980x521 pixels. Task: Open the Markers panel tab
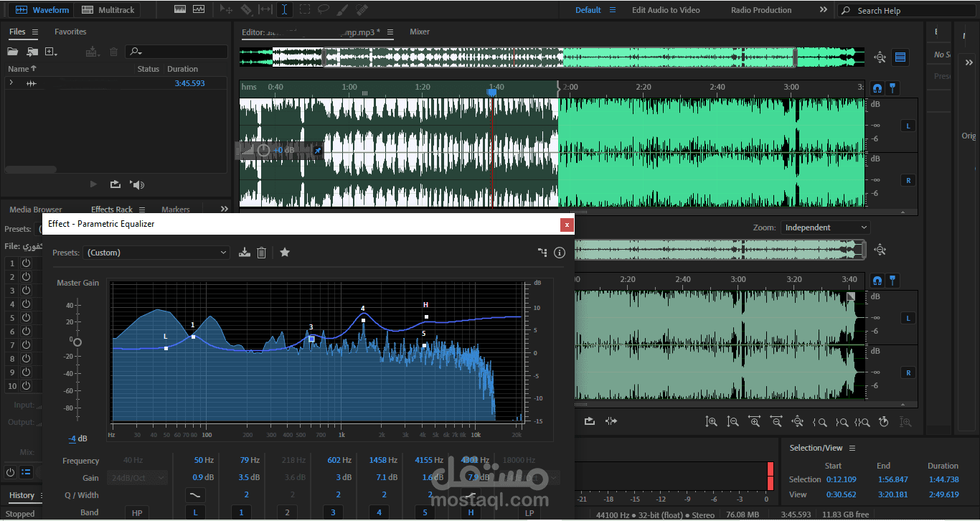tap(175, 209)
